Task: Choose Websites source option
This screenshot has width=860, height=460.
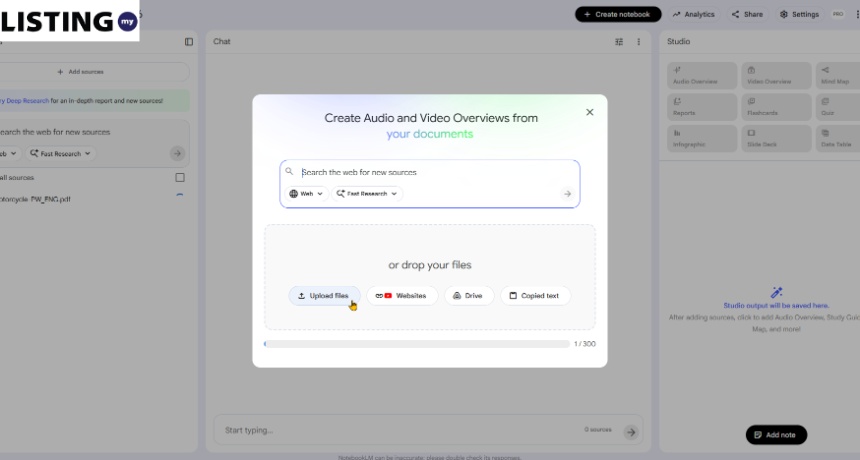Action: 401,296
